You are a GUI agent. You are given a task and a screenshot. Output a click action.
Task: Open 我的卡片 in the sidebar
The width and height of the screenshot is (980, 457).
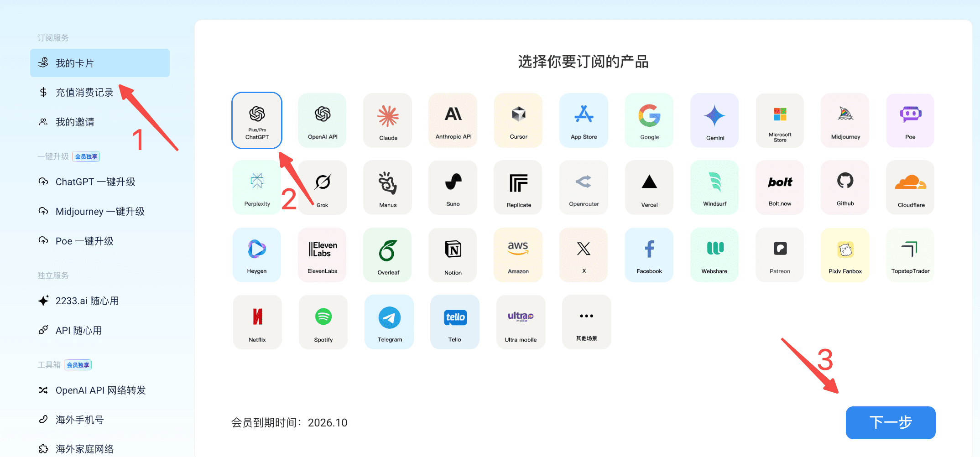(100, 63)
